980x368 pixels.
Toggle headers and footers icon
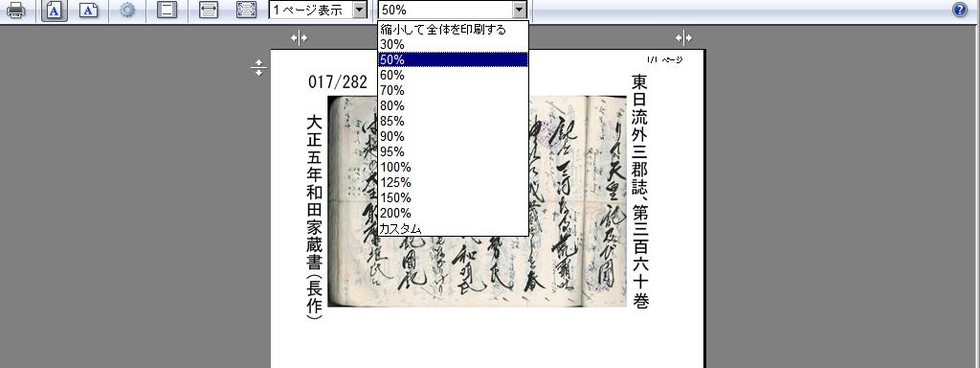167,10
